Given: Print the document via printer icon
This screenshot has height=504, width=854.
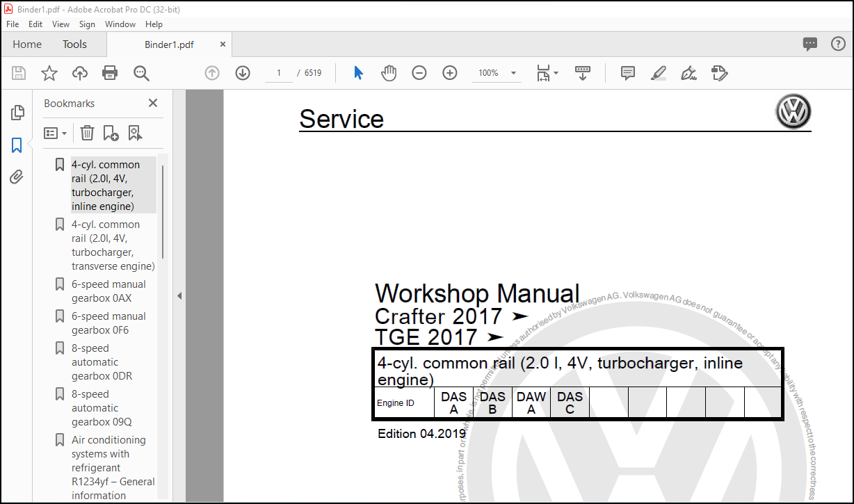Looking at the screenshot, I should point(110,73).
